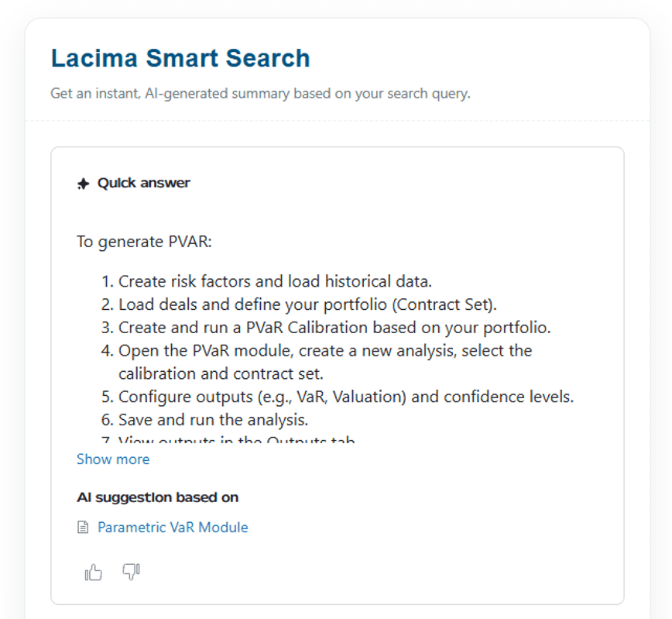The image size is (672, 619).
Task: Click the sparkle icon beside Quick answer
Action: pos(84,184)
